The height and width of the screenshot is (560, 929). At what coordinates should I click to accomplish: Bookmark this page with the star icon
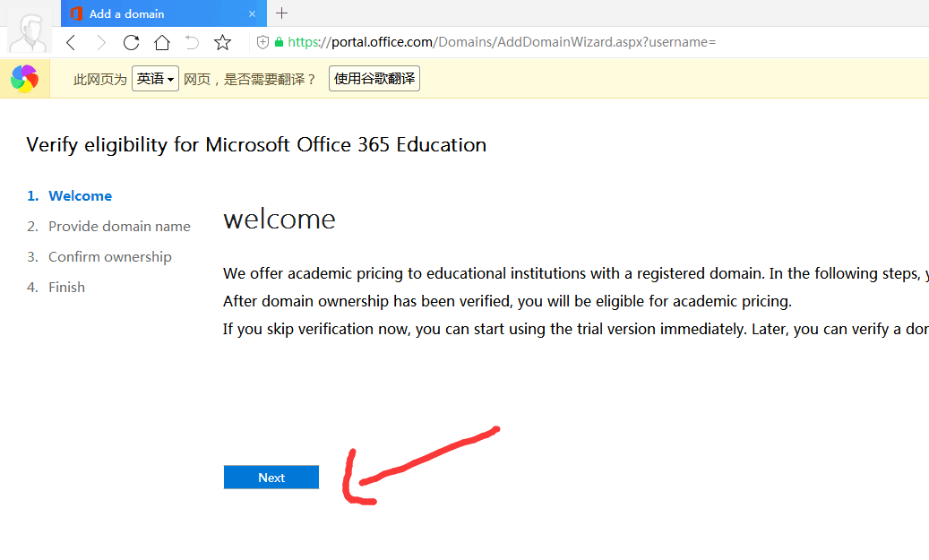pos(223,42)
